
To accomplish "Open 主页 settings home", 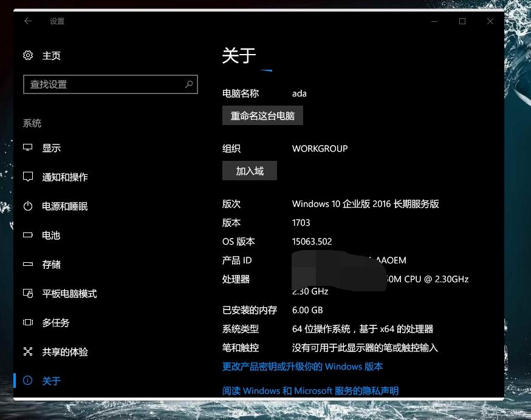I will click(x=52, y=55).
